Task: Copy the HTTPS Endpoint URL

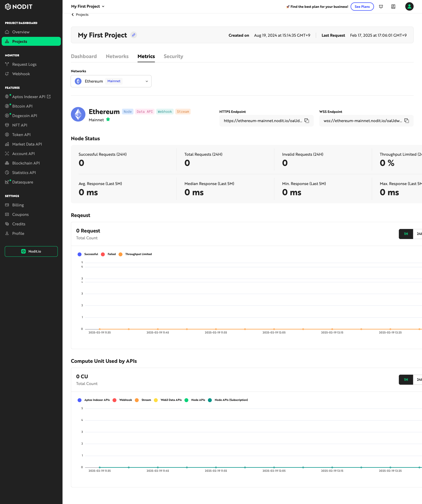Action: pyautogui.click(x=307, y=121)
